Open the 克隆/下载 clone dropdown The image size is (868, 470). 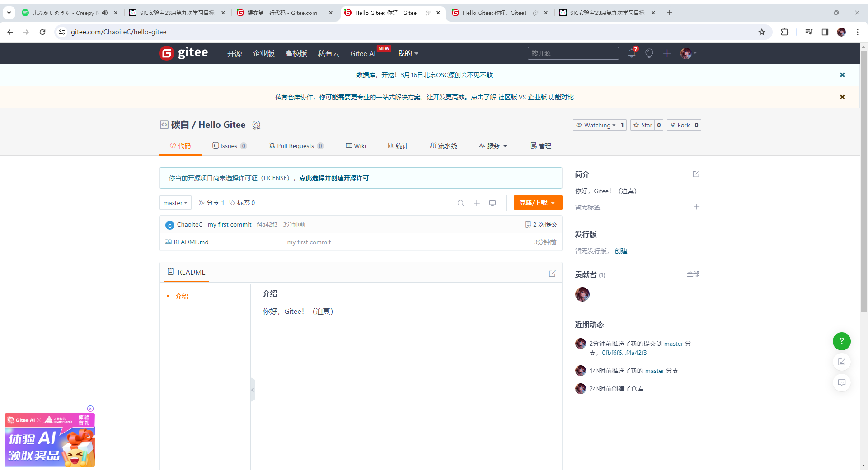click(x=538, y=203)
